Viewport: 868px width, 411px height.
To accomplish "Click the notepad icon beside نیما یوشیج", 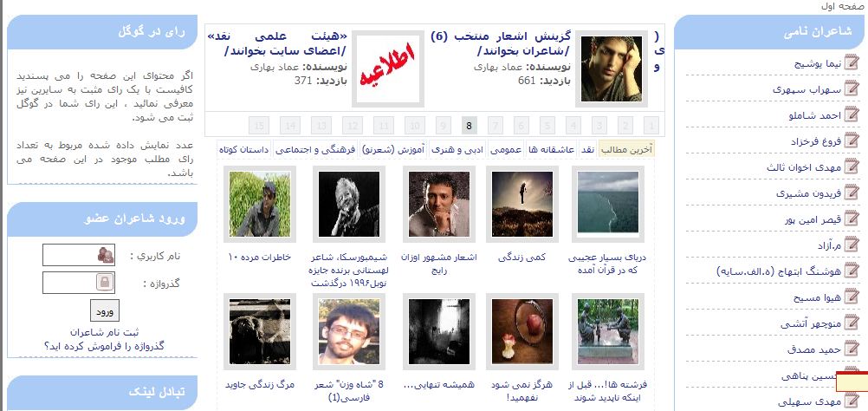I will [852, 62].
